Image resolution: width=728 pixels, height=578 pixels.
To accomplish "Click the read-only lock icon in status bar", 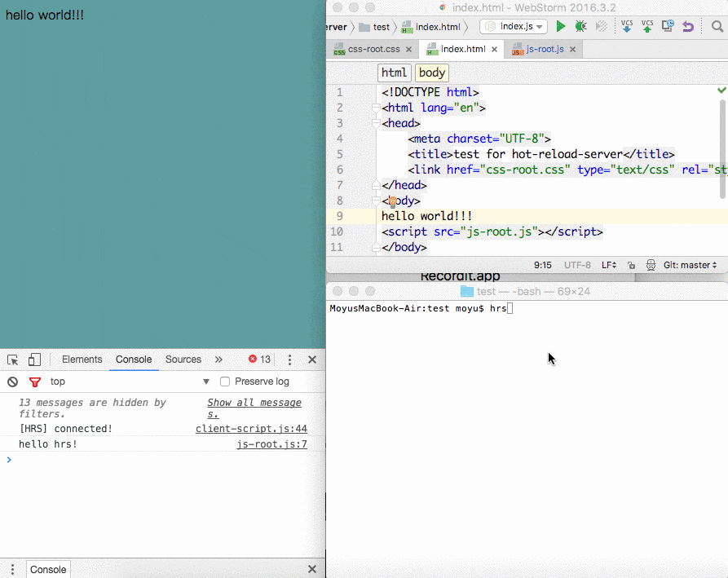I will [632, 265].
